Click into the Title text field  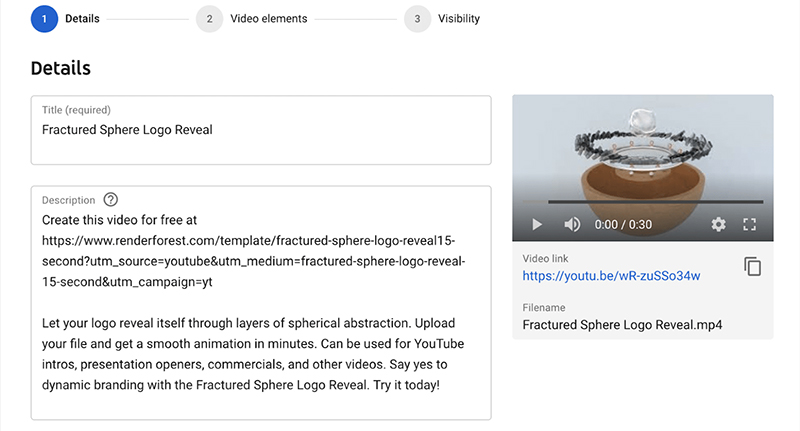(261, 130)
